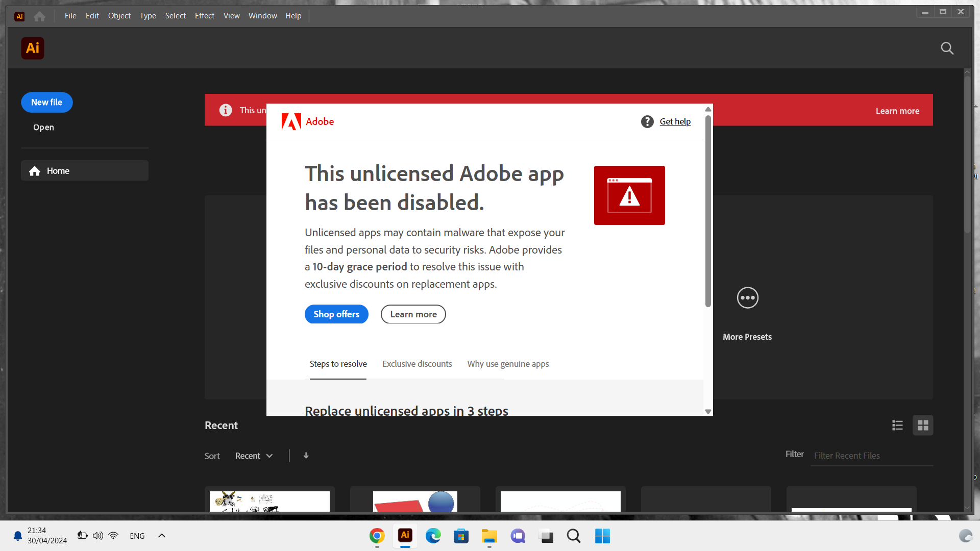
Task: Select Home in the sidebar
Action: tap(85, 171)
